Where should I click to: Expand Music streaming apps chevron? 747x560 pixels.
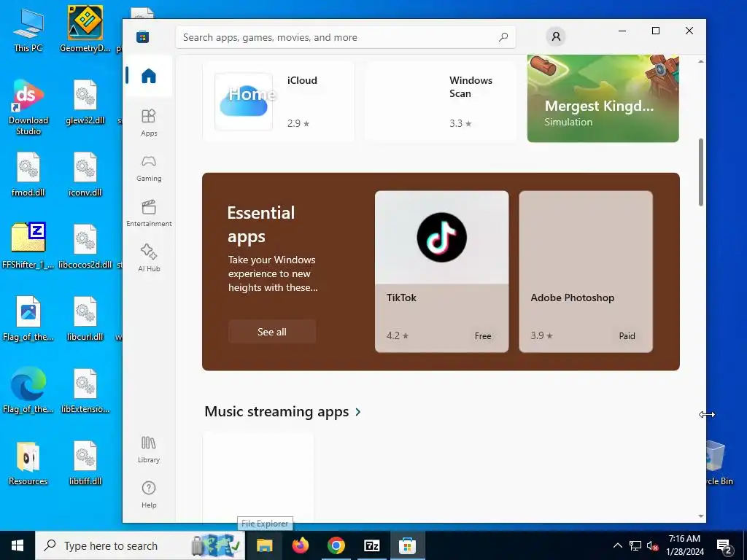point(358,412)
